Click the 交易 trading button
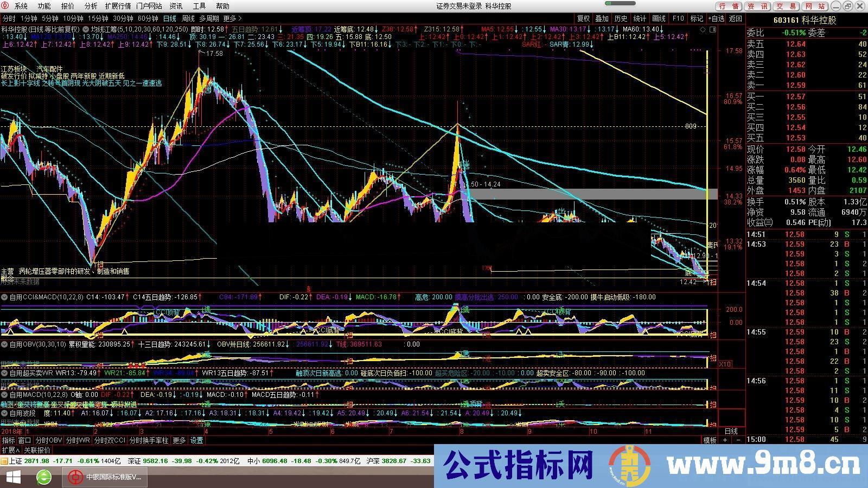Viewport: 868px width, 488px height. click(786, 6)
